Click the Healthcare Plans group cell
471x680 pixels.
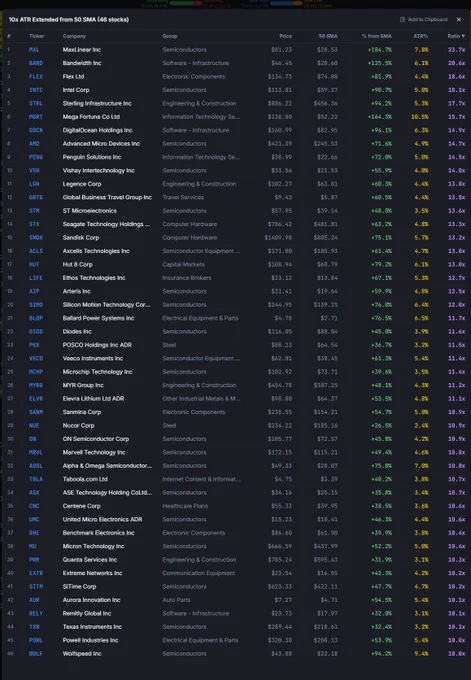[185, 507]
